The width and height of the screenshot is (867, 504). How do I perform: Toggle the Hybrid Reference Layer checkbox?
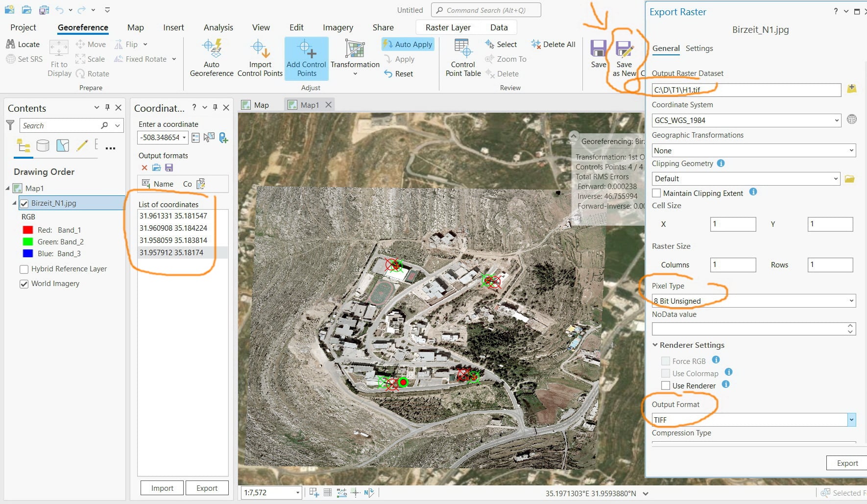pos(24,269)
